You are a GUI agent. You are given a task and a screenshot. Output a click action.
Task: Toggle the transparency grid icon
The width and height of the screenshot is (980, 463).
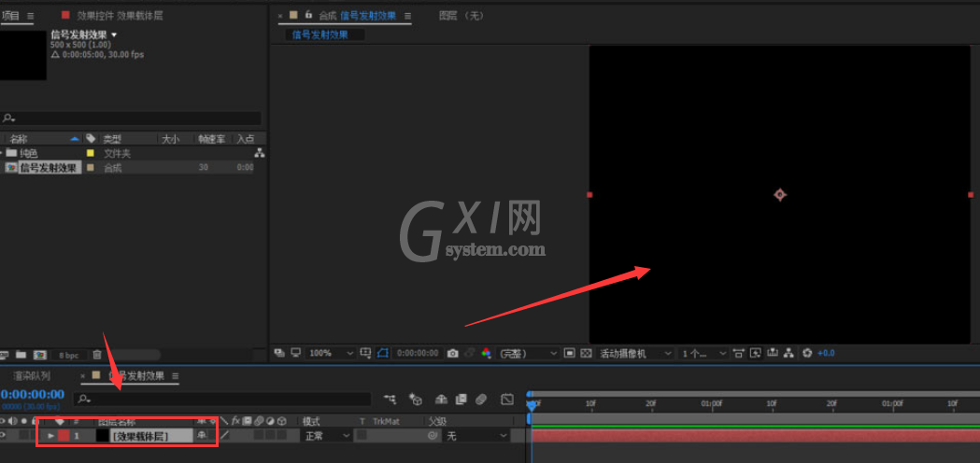586,353
